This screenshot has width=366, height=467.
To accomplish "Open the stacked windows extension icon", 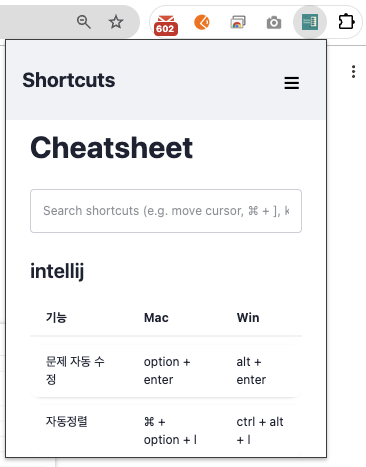I will pyautogui.click(x=238, y=23).
